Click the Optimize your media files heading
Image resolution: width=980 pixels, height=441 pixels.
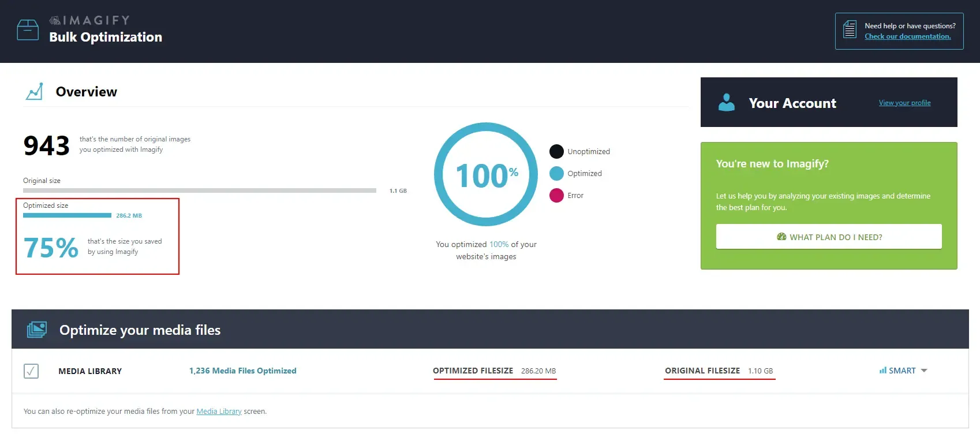pos(140,330)
